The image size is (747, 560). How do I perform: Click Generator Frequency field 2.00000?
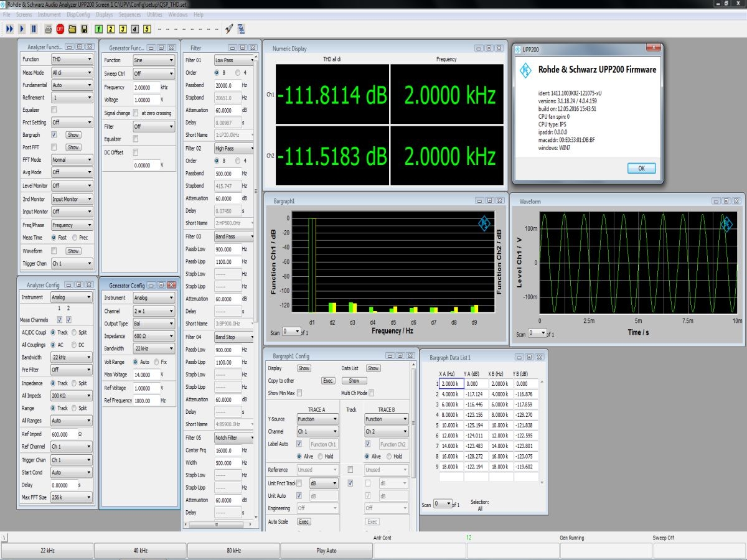146,88
